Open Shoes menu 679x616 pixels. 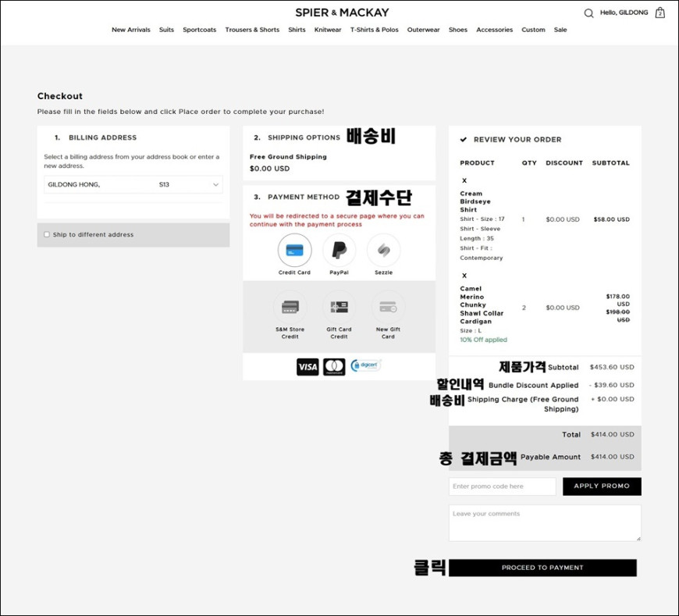pos(457,30)
